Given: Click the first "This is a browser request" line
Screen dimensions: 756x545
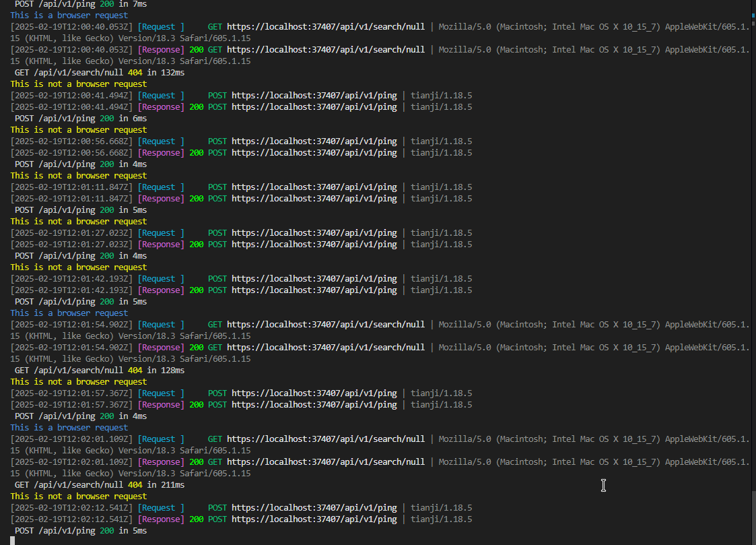Looking at the screenshot, I should click(69, 15).
